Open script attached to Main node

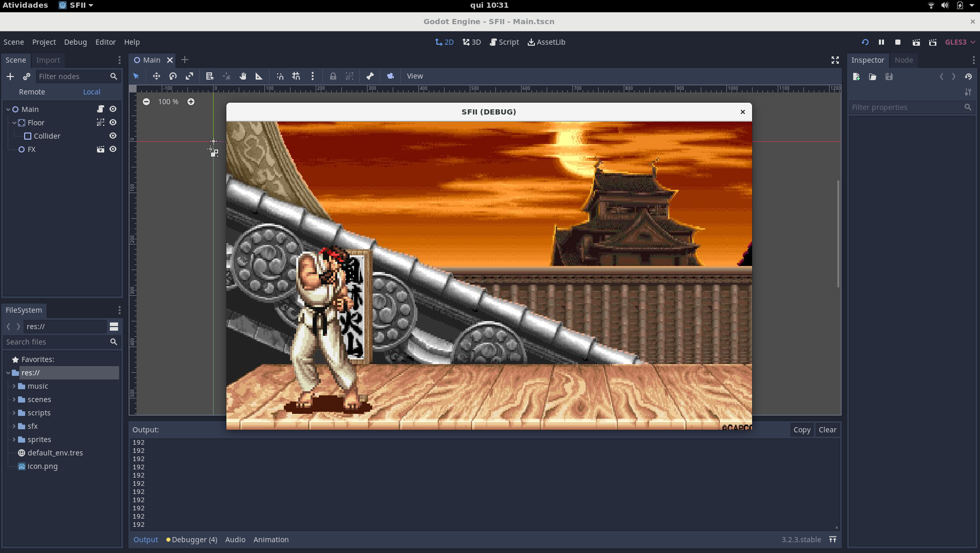[x=101, y=109]
